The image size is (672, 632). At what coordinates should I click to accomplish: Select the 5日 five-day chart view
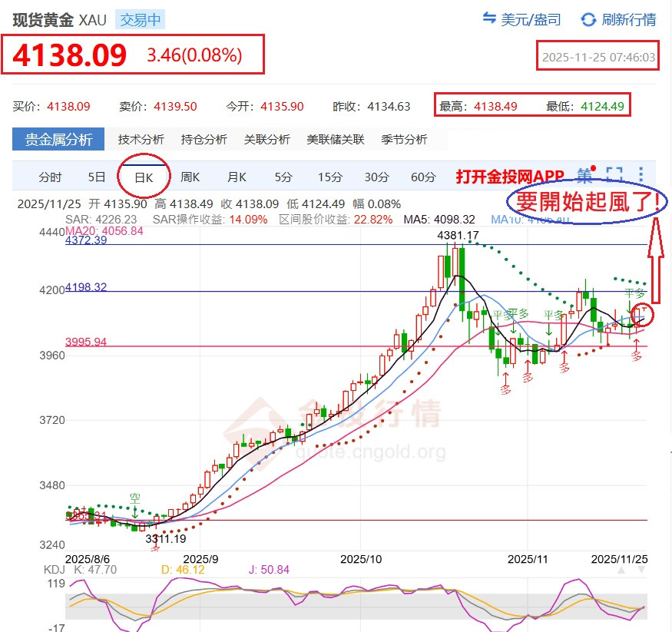pos(95,176)
